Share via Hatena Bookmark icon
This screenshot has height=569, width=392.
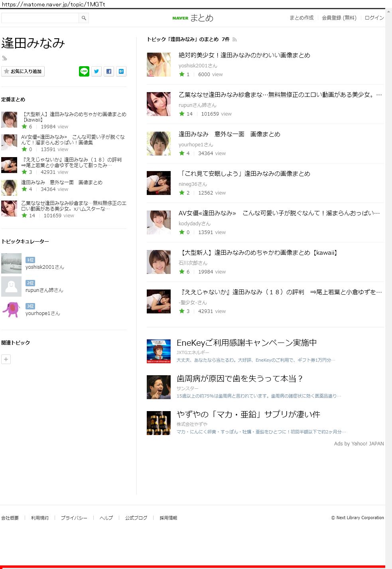click(x=121, y=71)
